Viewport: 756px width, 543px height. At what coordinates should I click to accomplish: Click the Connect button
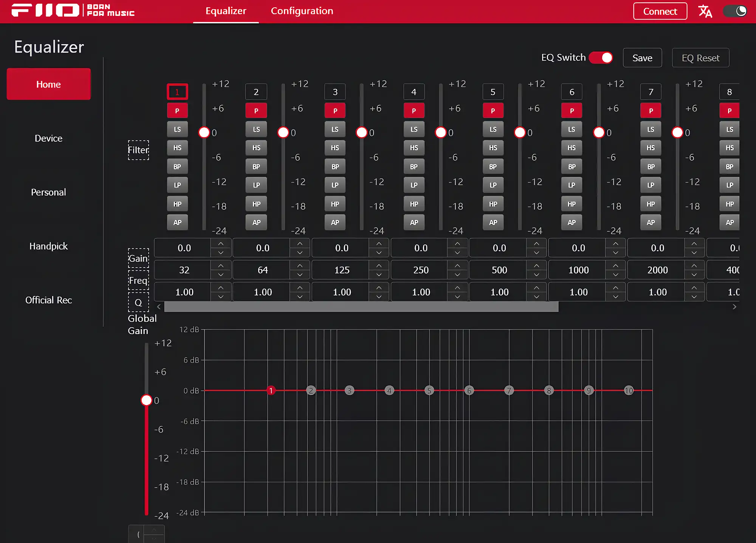click(660, 11)
